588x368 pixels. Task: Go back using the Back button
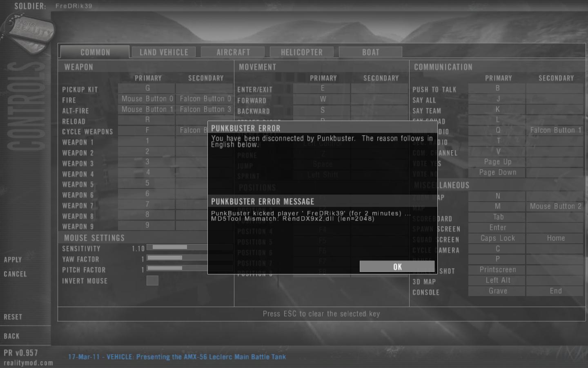(11, 336)
